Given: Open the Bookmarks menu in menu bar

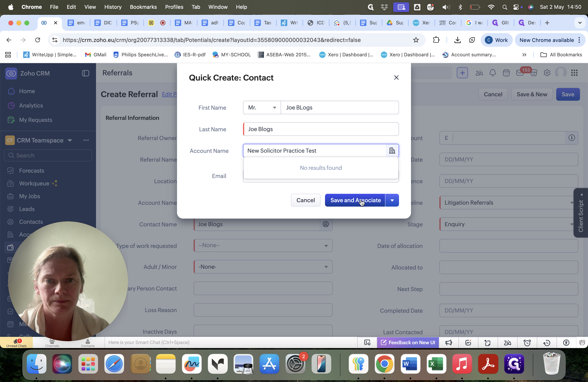Looking at the screenshot, I should tap(143, 7).
